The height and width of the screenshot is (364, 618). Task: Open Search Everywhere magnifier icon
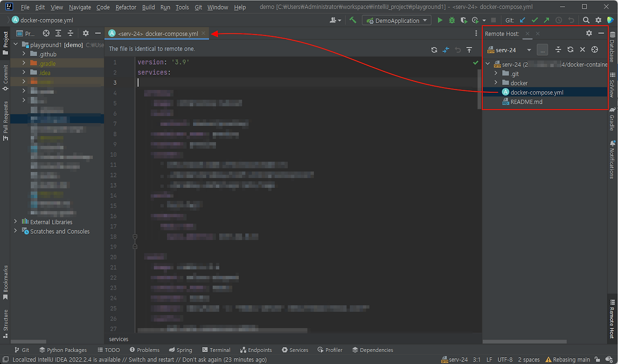pyautogui.click(x=586, y=20)
